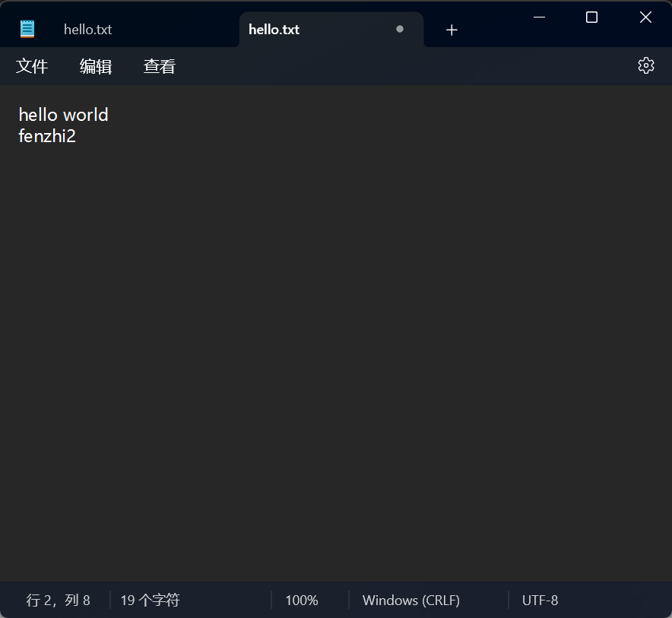Click the 'fenzhi2' text line
The height and width of the screenshot is (618, 672).
tap(47, 136)
